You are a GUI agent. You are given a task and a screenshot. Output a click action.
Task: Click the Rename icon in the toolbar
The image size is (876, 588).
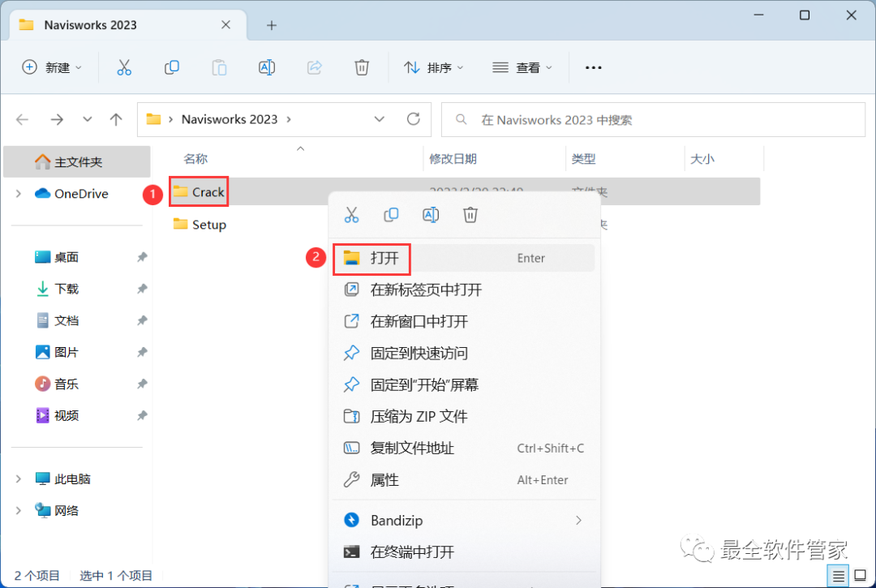(267, 67)
